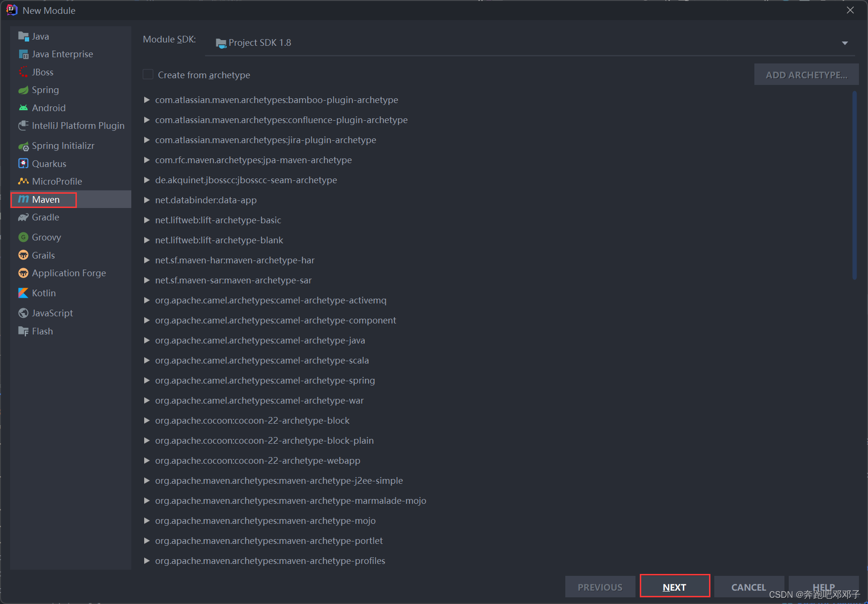Select camel-archetype-component entry
The width and height of the screenshot is (868, 604).
pyautogui.click(x=275, y=320)
